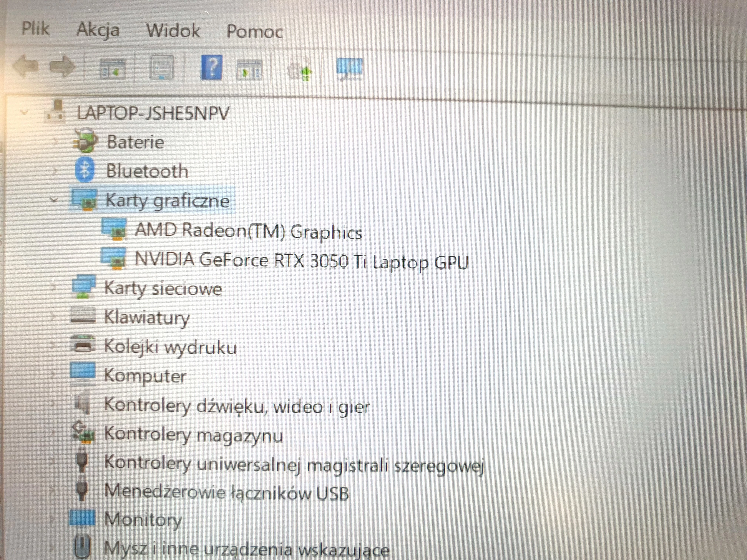The image size is (747, 560).
Task: Expand Kontrolery uniwersalnej magistrali szeregowej
Action: [x=52, y=462]
